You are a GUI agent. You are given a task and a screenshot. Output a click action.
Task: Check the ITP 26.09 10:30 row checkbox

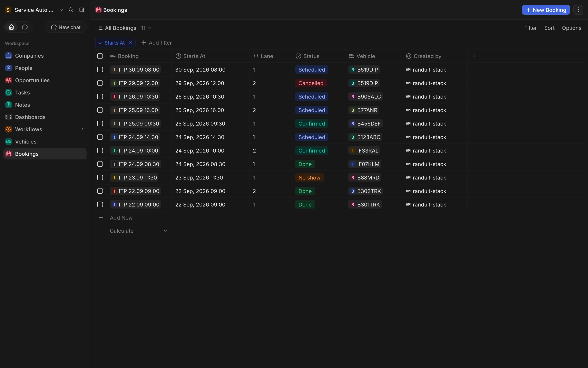(x=100, y=97)
